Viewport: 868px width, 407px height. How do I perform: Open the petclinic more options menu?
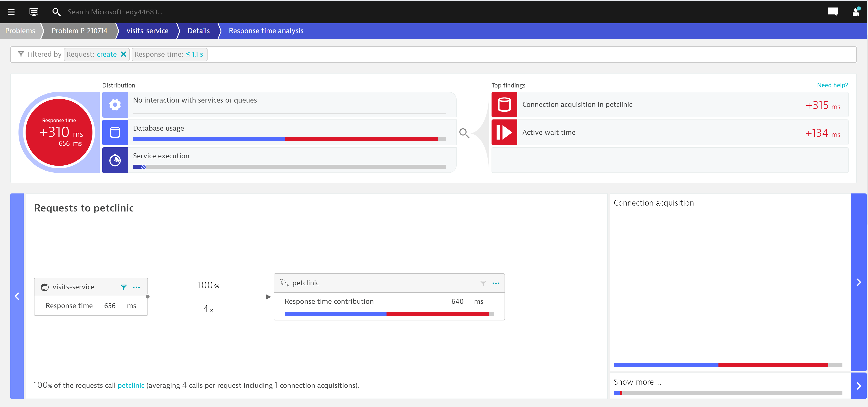pyautogui.click(x=496, y=283)
